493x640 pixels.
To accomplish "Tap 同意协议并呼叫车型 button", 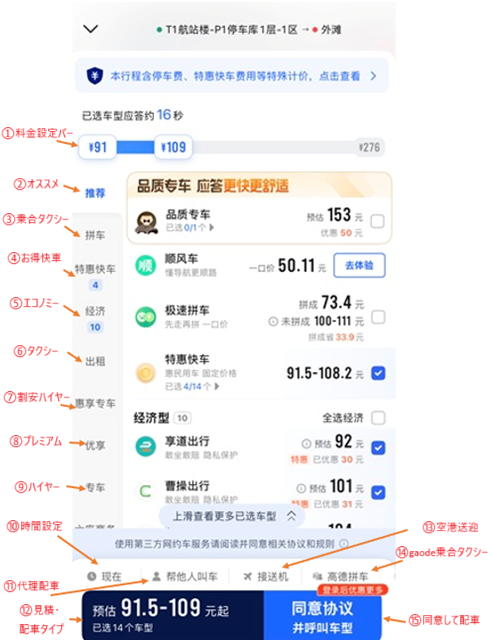I will [322, 616].
